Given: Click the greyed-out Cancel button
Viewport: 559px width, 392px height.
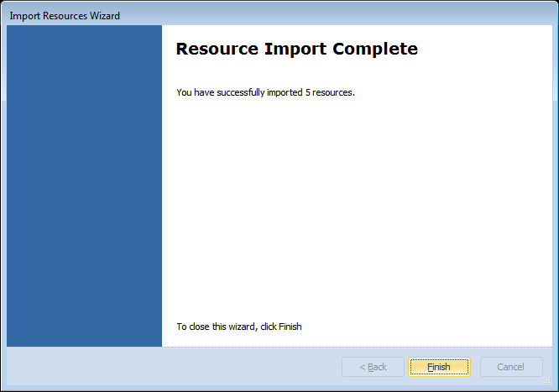Looking at the screenshot, I should coord(511,367).
